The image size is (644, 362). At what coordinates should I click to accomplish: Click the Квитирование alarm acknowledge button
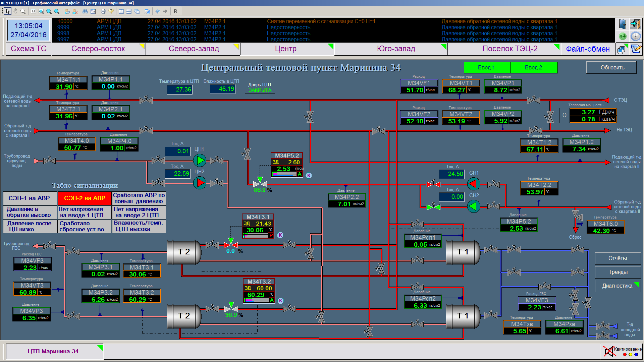pyautogui.click(x=622, y=351)
